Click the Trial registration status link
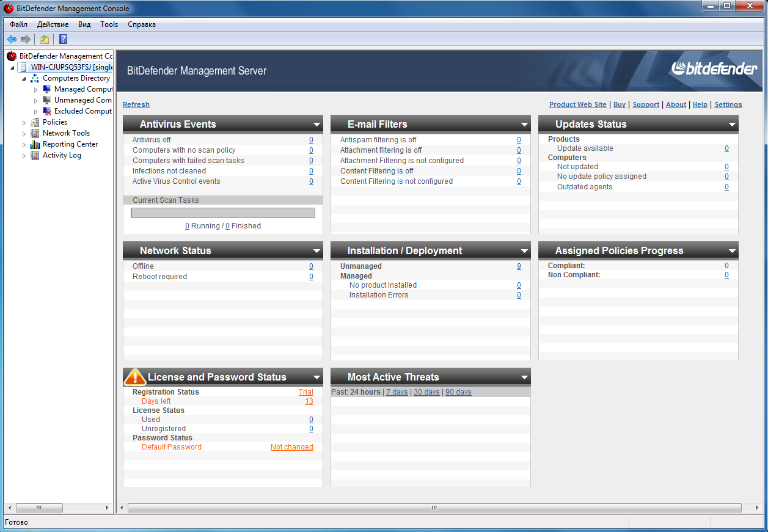Image resolution: width=768 pixels, height=532 pixels. (x=306, y=392)
